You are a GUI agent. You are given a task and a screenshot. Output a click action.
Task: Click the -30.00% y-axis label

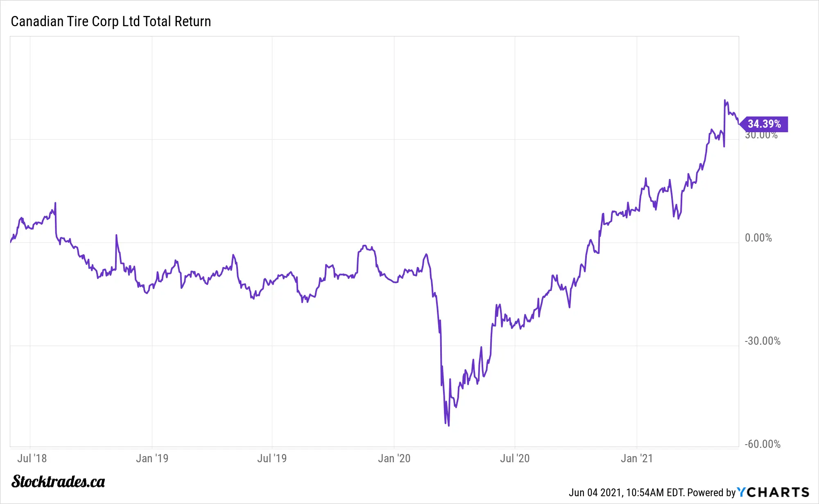click(762, 341)
